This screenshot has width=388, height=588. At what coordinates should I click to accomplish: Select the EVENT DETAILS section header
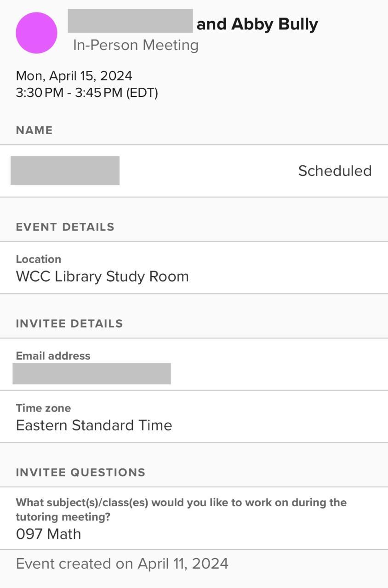tap(65, 227)
